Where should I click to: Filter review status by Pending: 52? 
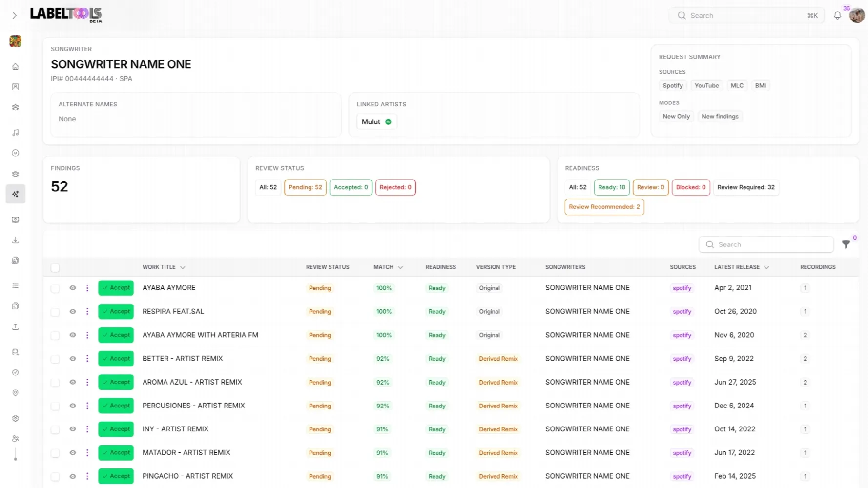305,187
